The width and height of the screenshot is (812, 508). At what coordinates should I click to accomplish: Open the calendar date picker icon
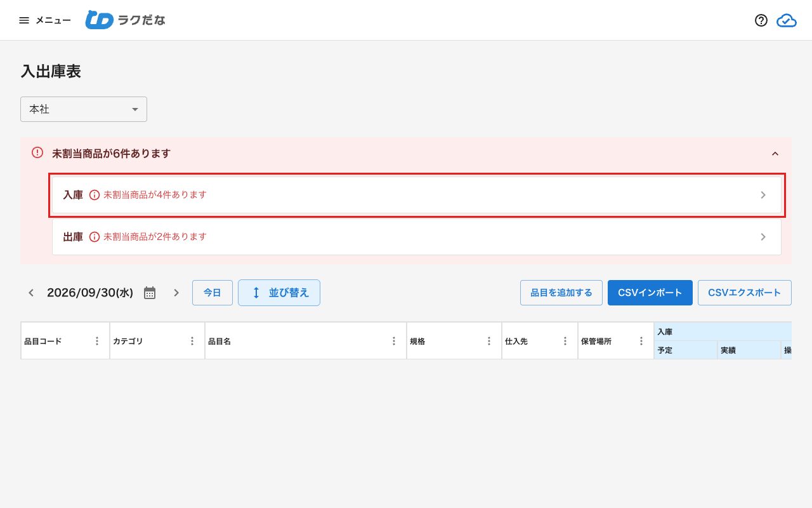[150, 293]
